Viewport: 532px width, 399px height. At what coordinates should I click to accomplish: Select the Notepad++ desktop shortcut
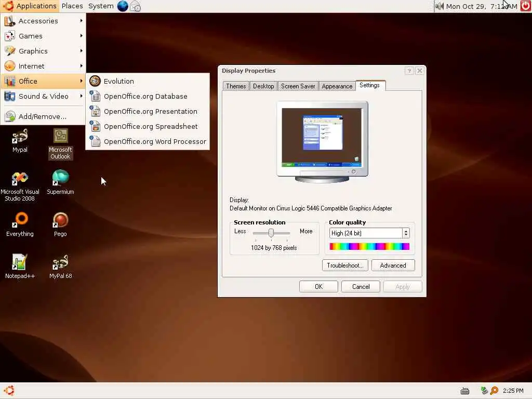point(20,267)
